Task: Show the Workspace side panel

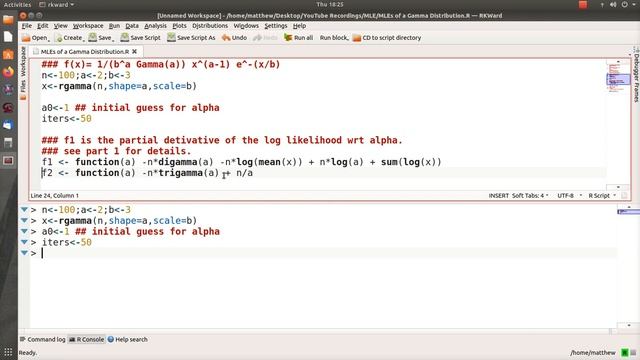Action: pos(23,62)
